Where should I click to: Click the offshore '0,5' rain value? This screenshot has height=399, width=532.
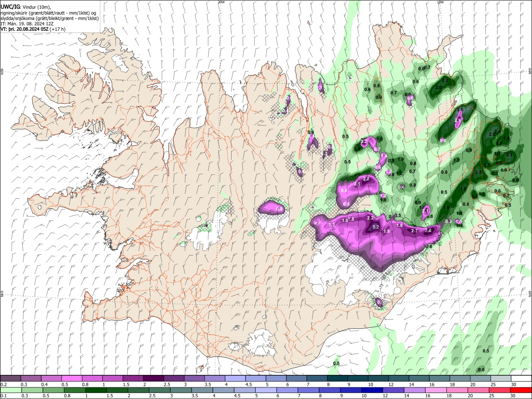click(x=486, y=351)
